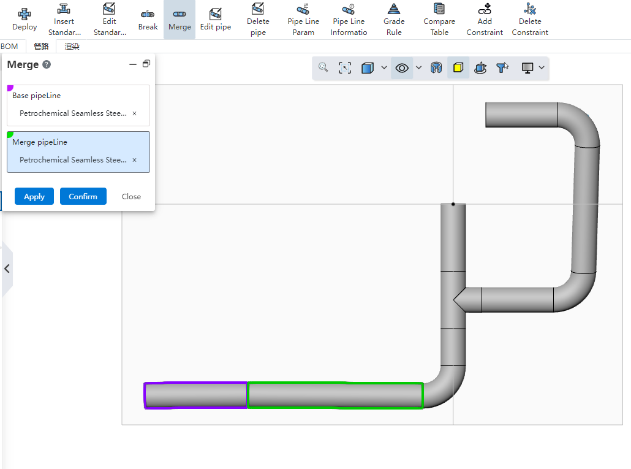631x469 pixels.
Task: Select the Add Constraint tool
Action: (485, 20)
